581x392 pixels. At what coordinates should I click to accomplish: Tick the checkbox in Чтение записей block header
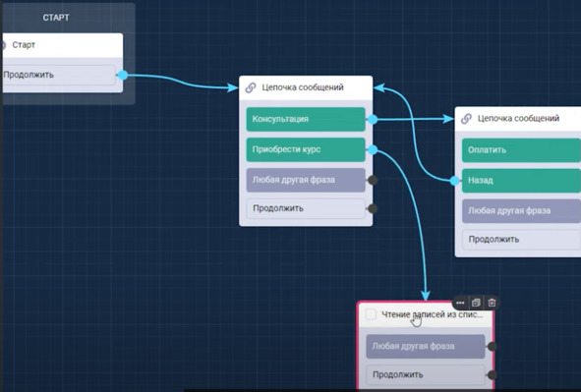pos(371,314)
